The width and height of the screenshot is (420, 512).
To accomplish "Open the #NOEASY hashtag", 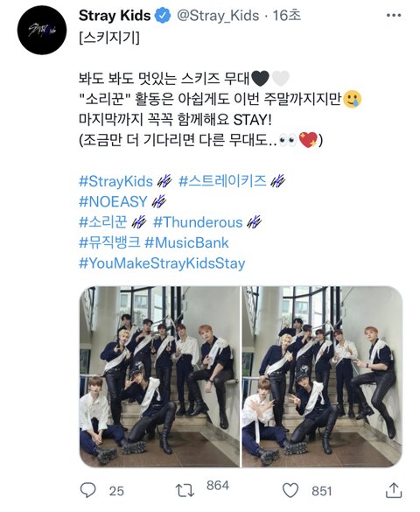I will (113, 201).
